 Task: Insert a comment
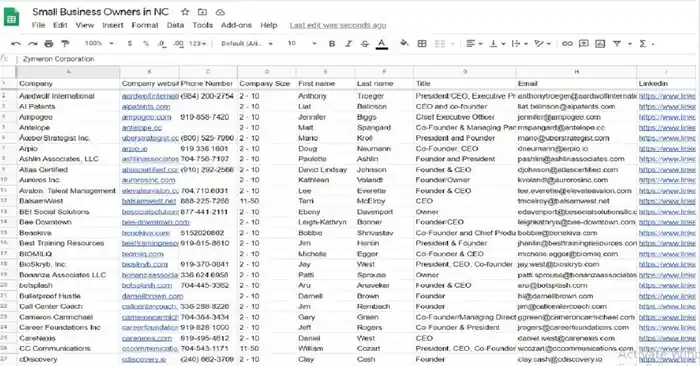coord(583,44)
